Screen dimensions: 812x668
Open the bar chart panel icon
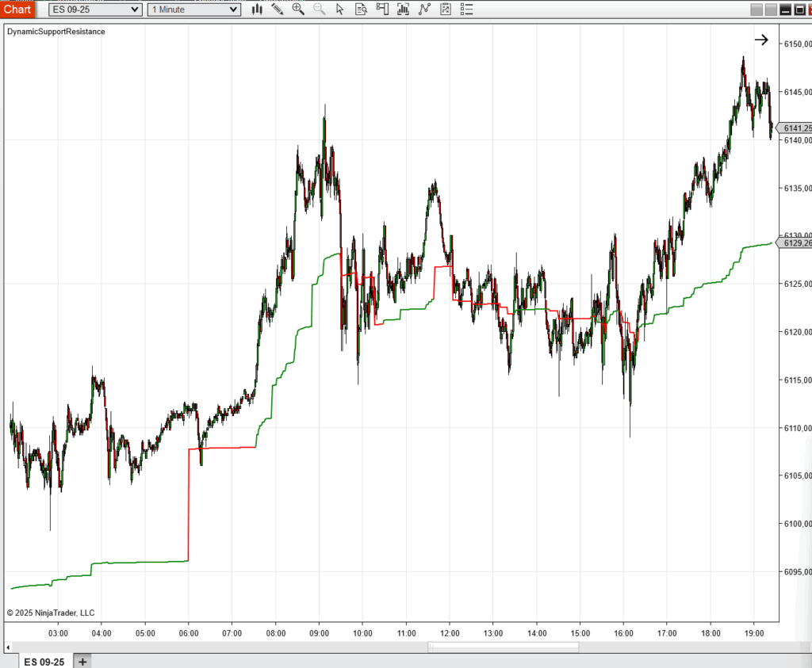pyautogui.click(x=404, y=10)
